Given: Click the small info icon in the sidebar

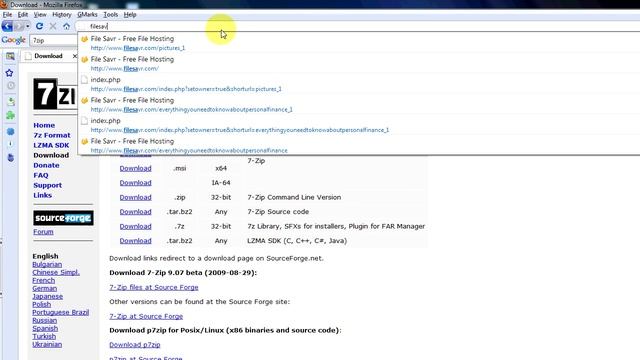Looking at the screenshot, I should (x=10, y=144).
